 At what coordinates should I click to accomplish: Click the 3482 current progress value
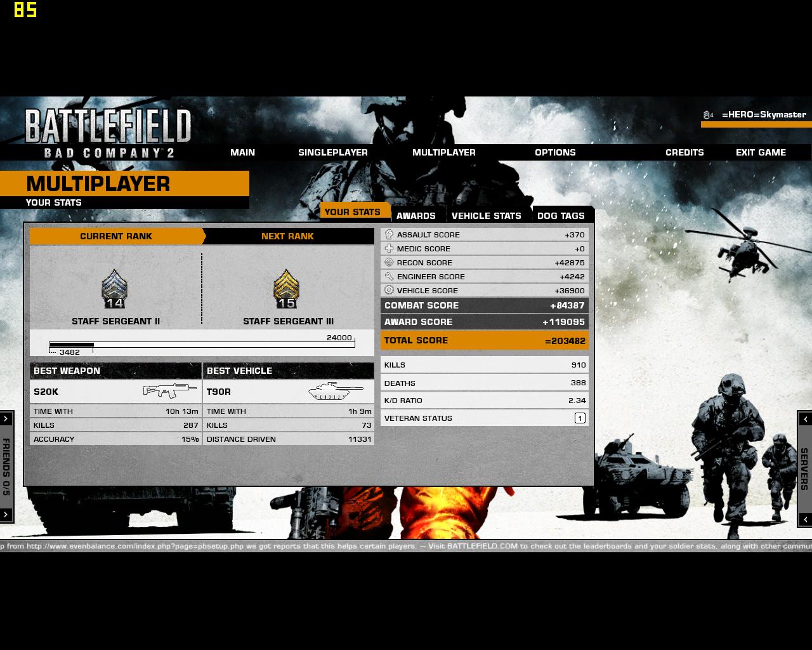coord(70,352)
